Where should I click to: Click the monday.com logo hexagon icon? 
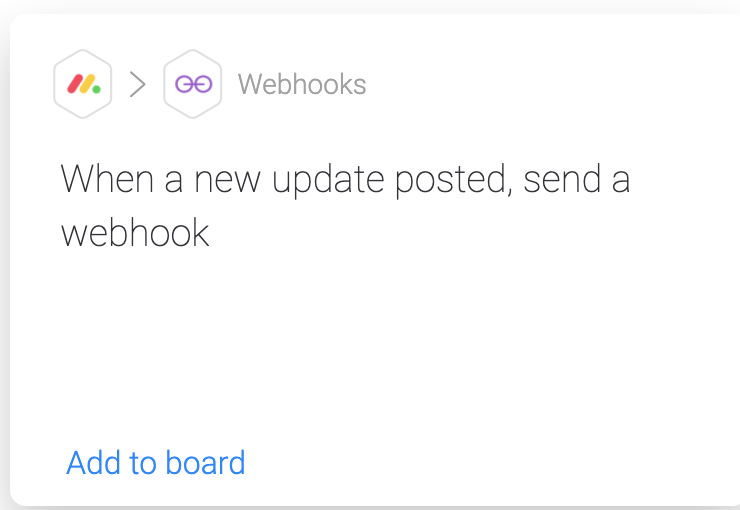coord(83,84)
